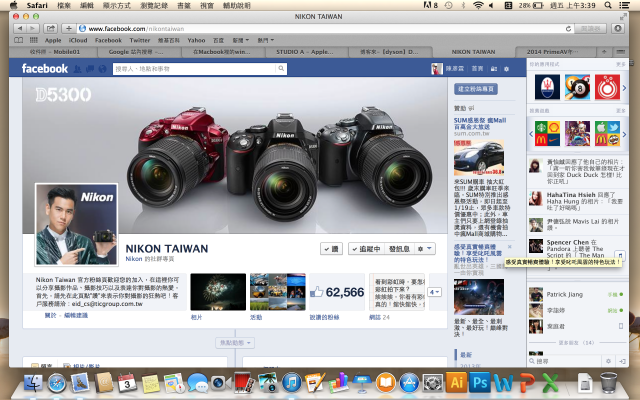Viewport: 640px width, 400px height.
Task: Open Facebook messages icon
Action: point(90,69)
